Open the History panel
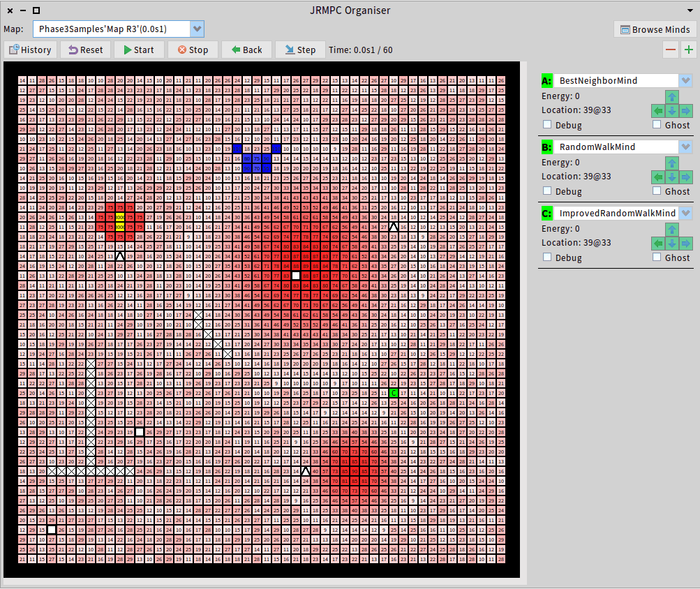700x589 pixels. (30, 50)
